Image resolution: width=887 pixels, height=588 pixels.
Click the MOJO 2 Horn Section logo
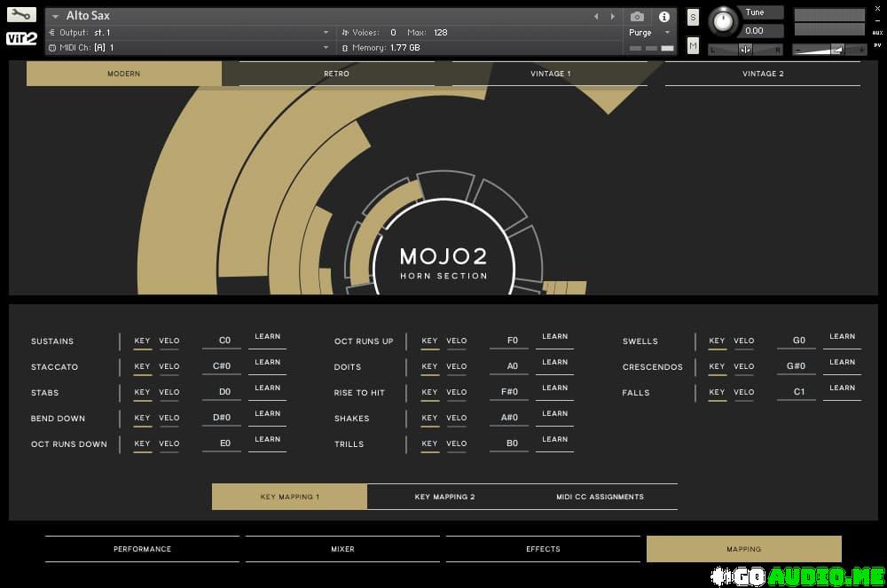coord(444,263)
